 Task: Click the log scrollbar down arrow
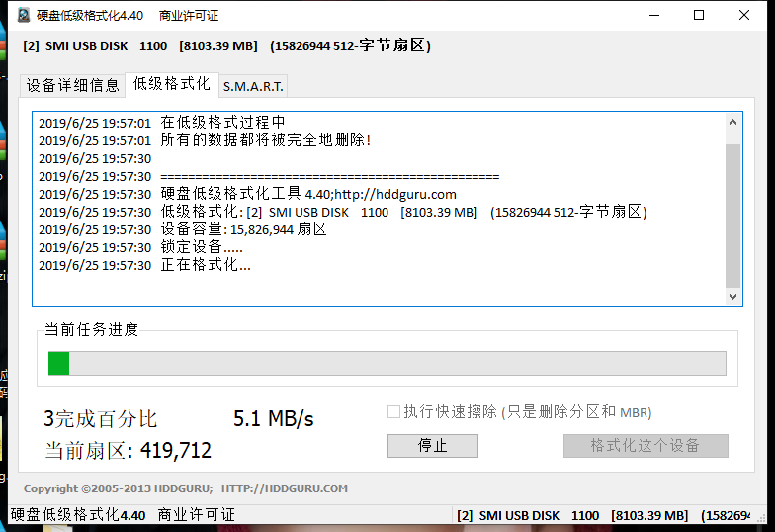coord(732,296)
